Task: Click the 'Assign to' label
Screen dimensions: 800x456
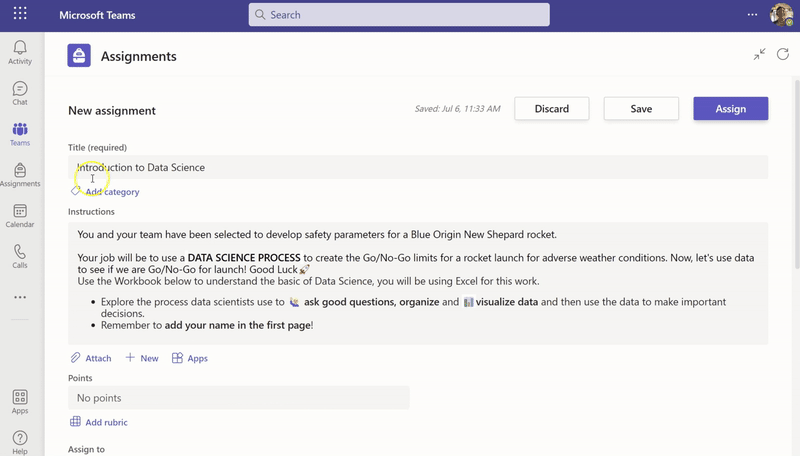Action: (86, 449)
